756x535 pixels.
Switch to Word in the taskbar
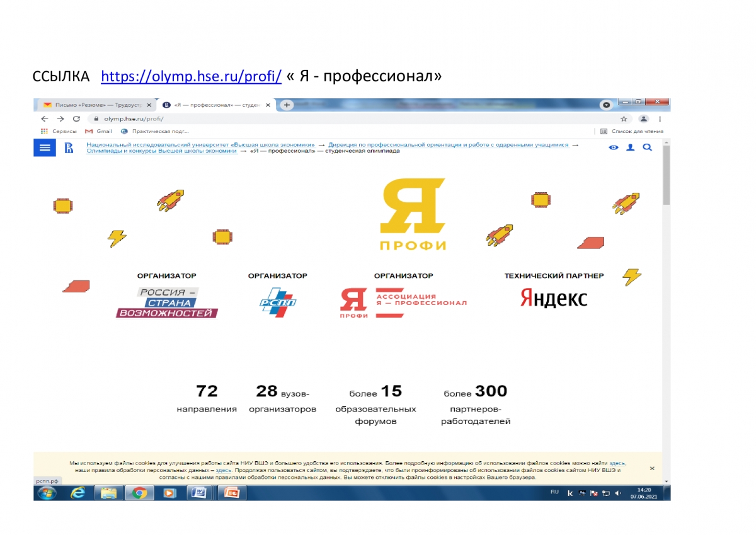(x=200, y=493)
